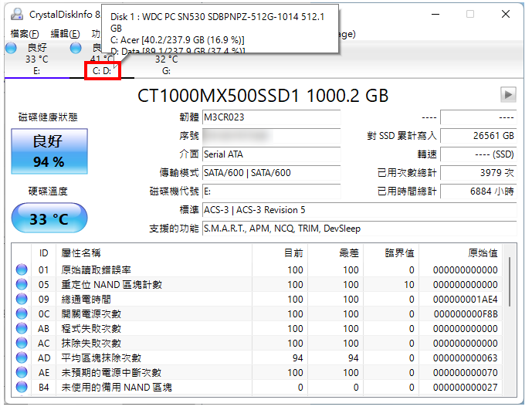The width and height of the screenshot is (532, 410).
Task: Click the rotation rate value ---- (SSD)
Action: click(x=479, y=154)
